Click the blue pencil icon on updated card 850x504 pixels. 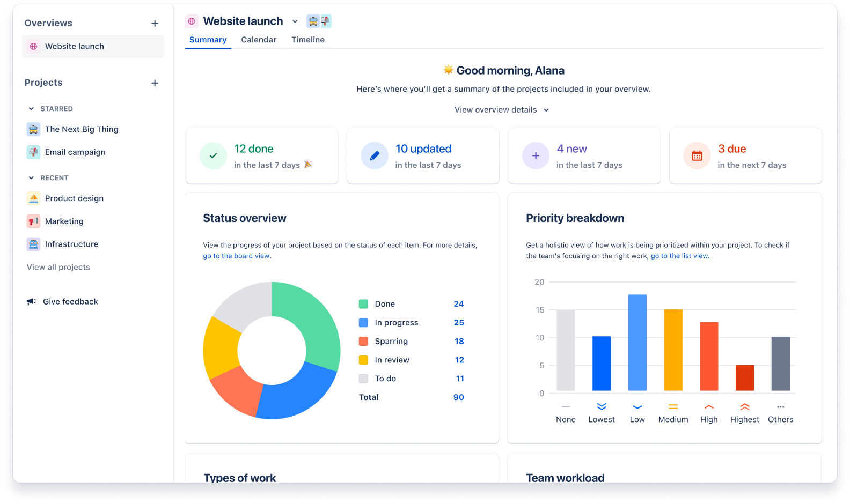tap(375, 156)
